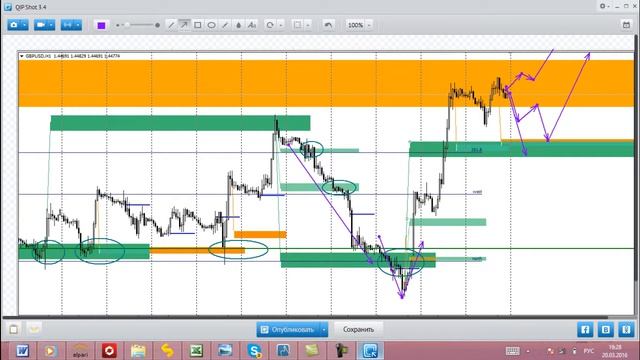Screen dimensions: 640x360
Task: Click the Опубликовать publish button
Action: [x=288, y=329]
